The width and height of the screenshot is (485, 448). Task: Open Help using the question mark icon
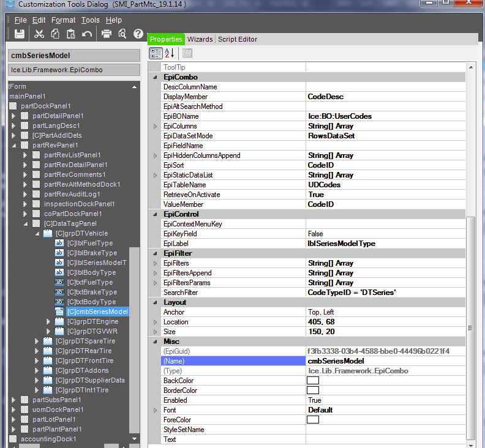(138, 34)
